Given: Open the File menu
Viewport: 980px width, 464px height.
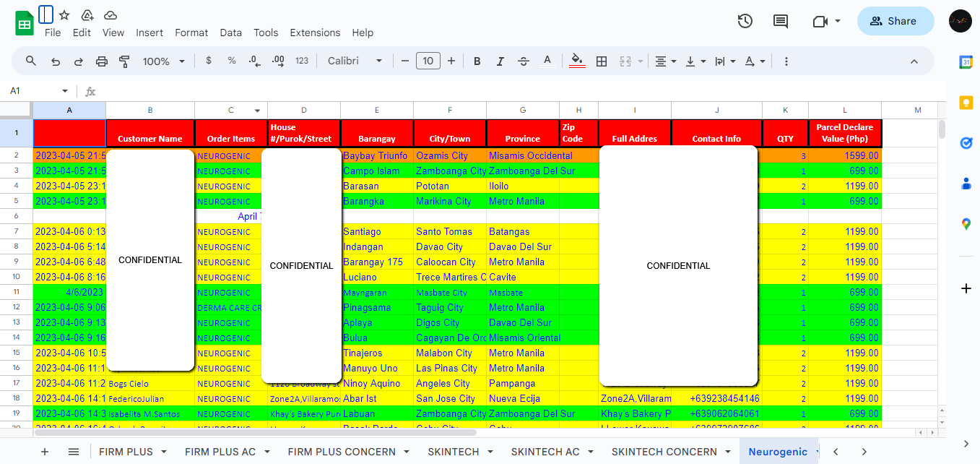Looking at the screenshot, I should click(53, 33).
